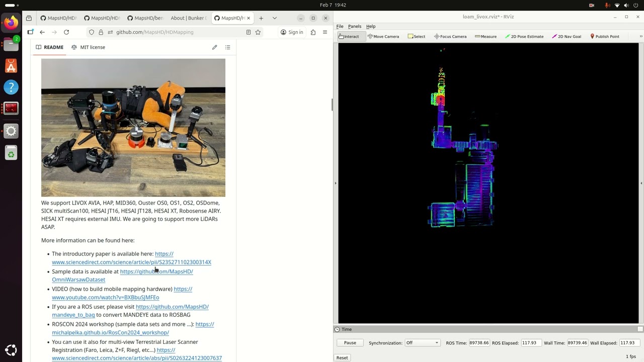Open the RViz Panels menu
This screenshot has height=362, width=644.
(x=355, y=26)
